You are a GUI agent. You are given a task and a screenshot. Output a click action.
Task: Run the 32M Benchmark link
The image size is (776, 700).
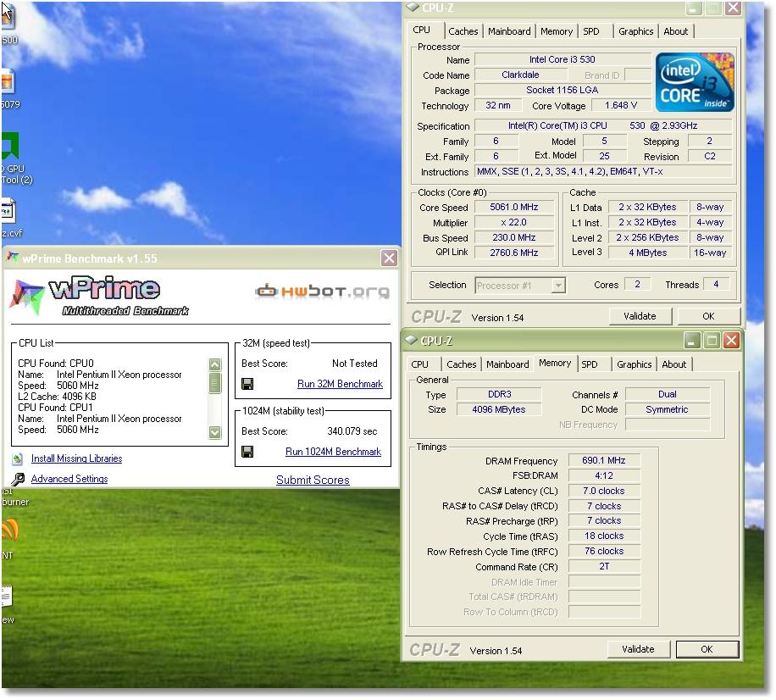(x=340, y=384)
